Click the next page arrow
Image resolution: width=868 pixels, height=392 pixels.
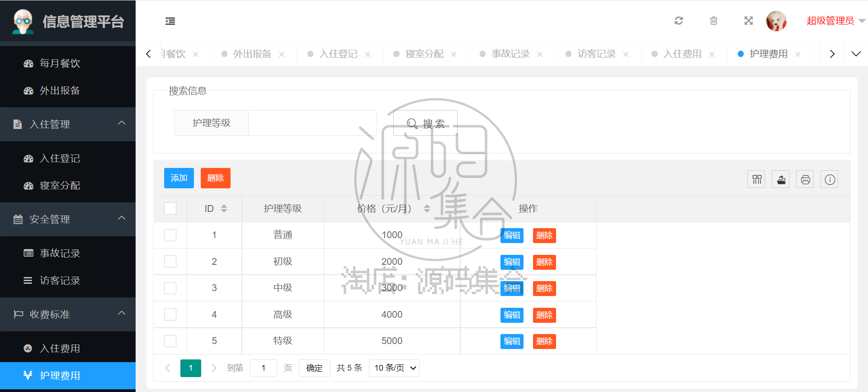click(214, 368)
